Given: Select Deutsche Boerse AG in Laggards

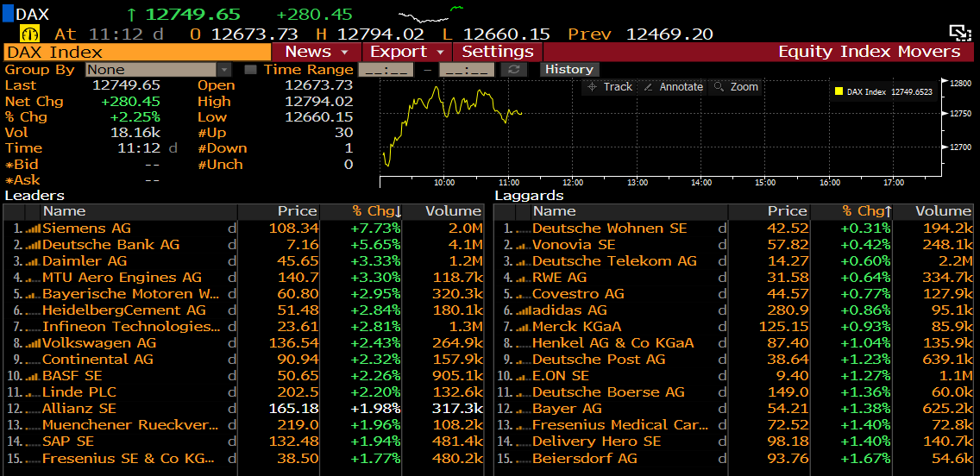Looking at the screenshot, I should click(x=608, y=392).
